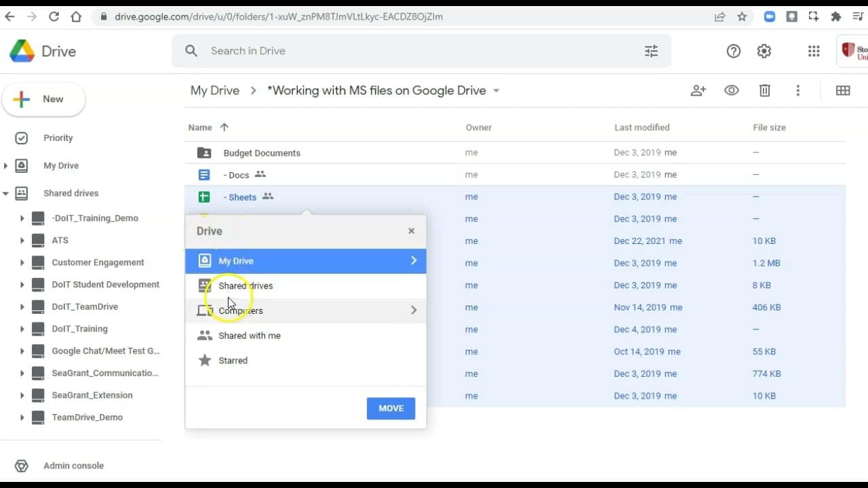The width and height of the screenshot is (868, 488).
Task: Open browser Extensions puzzle icon
Action: point(835,16)
